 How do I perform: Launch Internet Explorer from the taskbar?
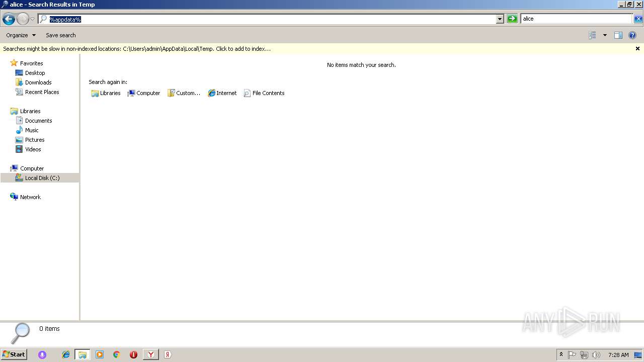pyautogui.click(x=66, y=354)
